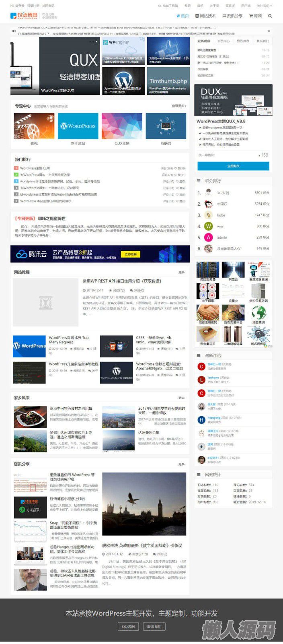Screen dimensions: 283x644
Task: Open 哪吒之魔童降世 today's update title
Action: [51, 219]
